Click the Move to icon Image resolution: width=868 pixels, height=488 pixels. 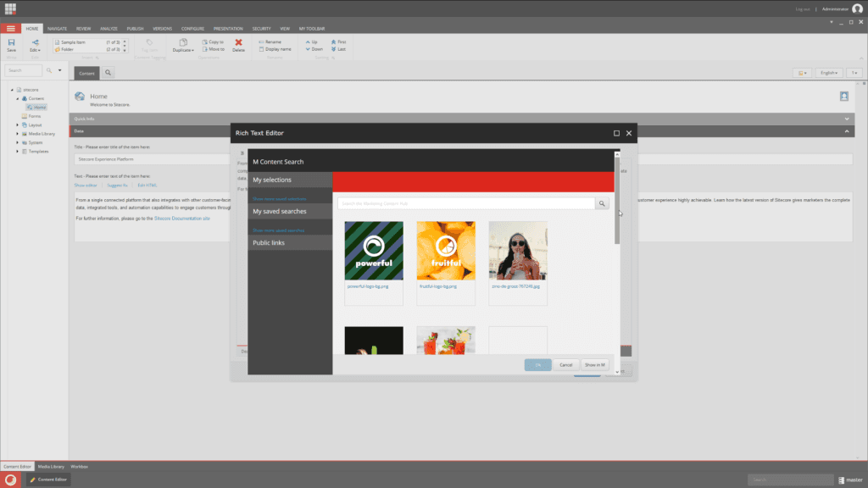pos(205,49)
